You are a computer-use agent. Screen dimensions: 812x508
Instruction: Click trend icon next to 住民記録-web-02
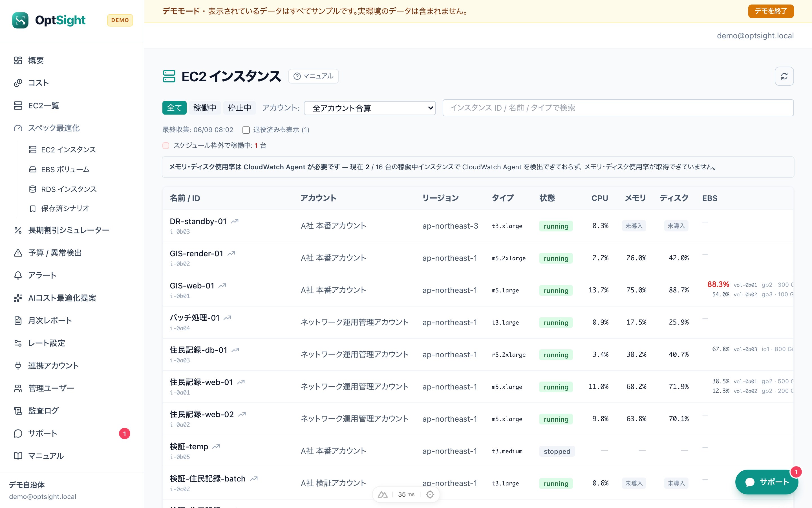[x=242, y=415]
